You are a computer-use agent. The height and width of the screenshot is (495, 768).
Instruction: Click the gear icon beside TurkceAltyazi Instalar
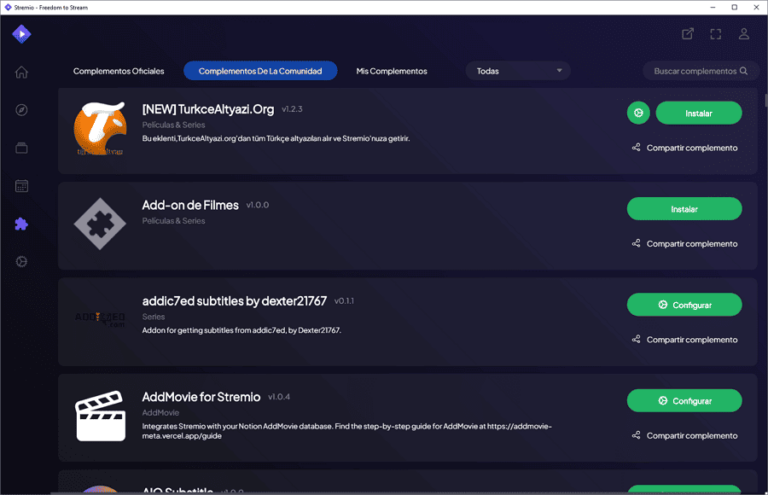coord(638,113)
